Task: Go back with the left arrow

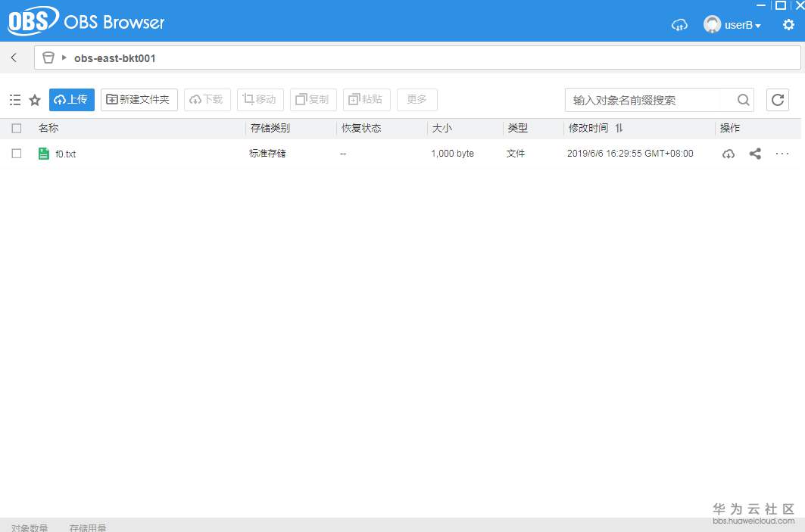Action: (x=14, y=58)
